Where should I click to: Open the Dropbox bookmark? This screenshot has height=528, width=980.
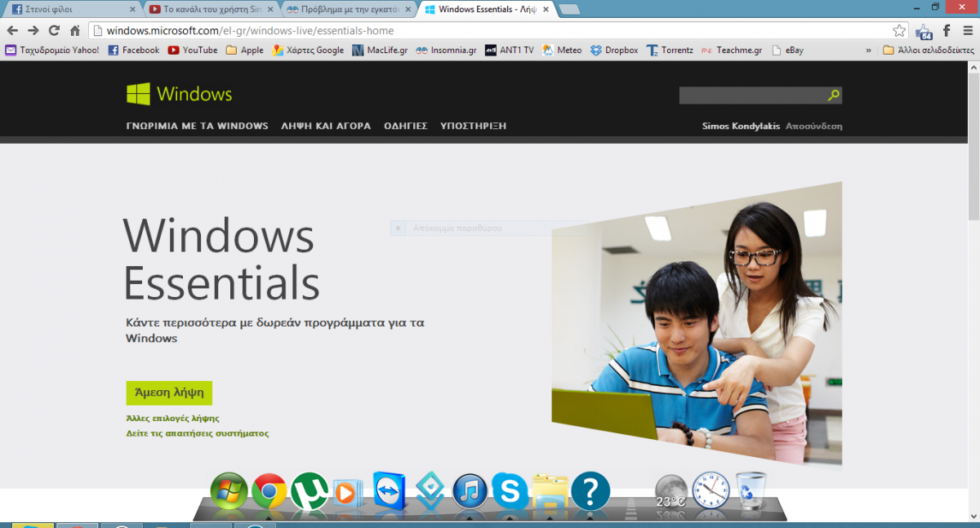click(x=614, y=50)
